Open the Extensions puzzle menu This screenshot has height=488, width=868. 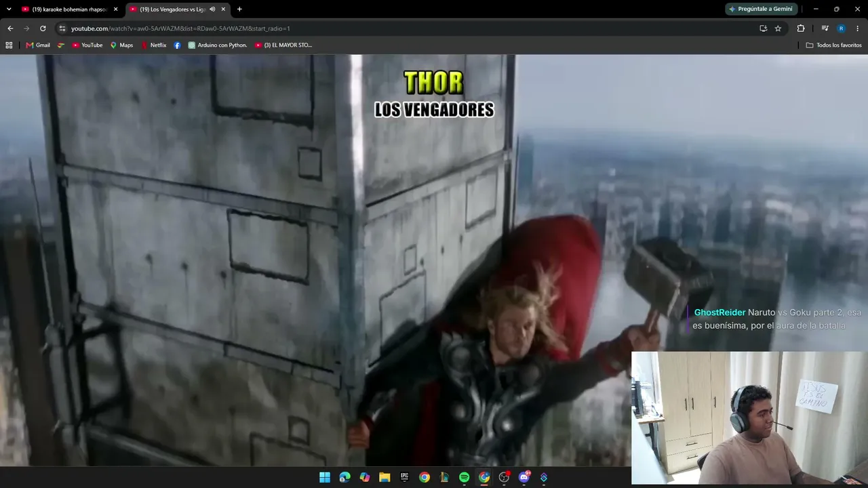click(801, 28)
